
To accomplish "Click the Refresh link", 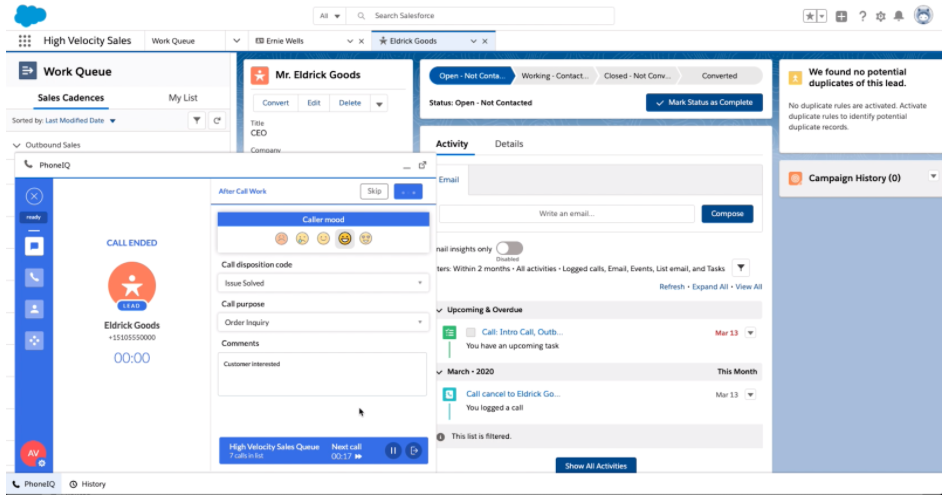I will coord(672,287).
